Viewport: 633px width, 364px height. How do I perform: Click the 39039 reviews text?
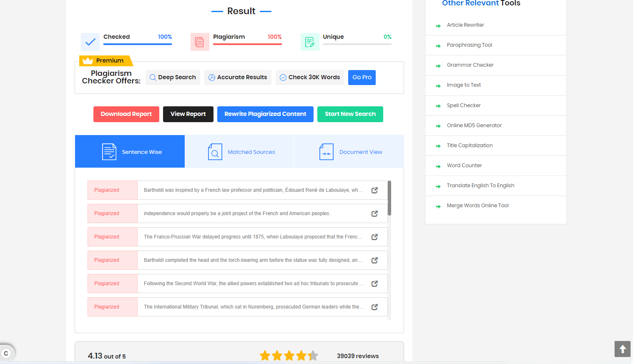pos(358,356)
